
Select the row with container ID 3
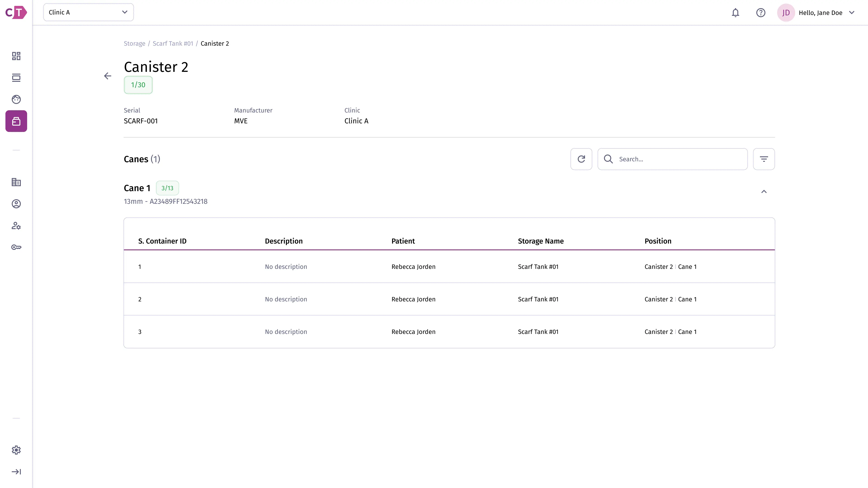click(449, 332)
